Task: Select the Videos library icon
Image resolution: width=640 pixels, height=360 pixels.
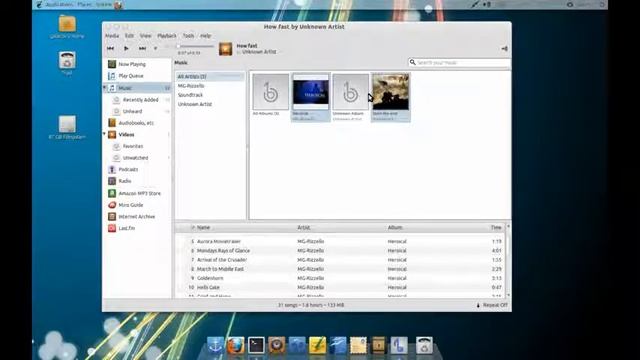Action: (x=112, y=134)
